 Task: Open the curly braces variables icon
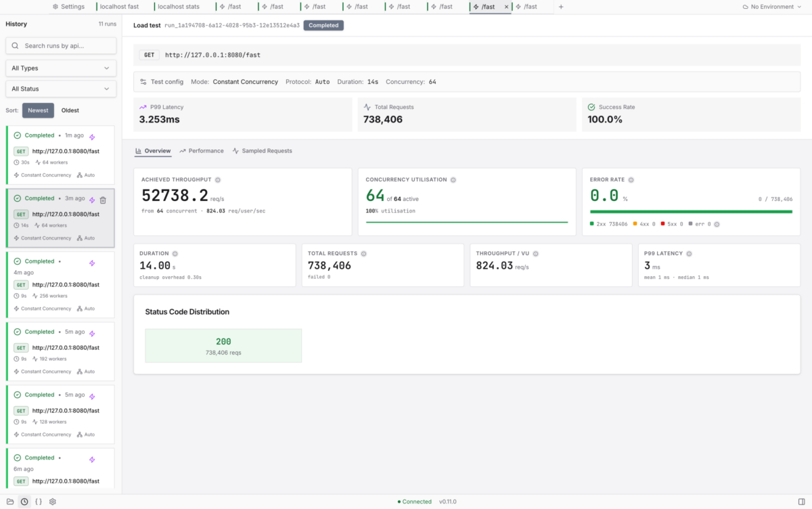click(39, 502)
